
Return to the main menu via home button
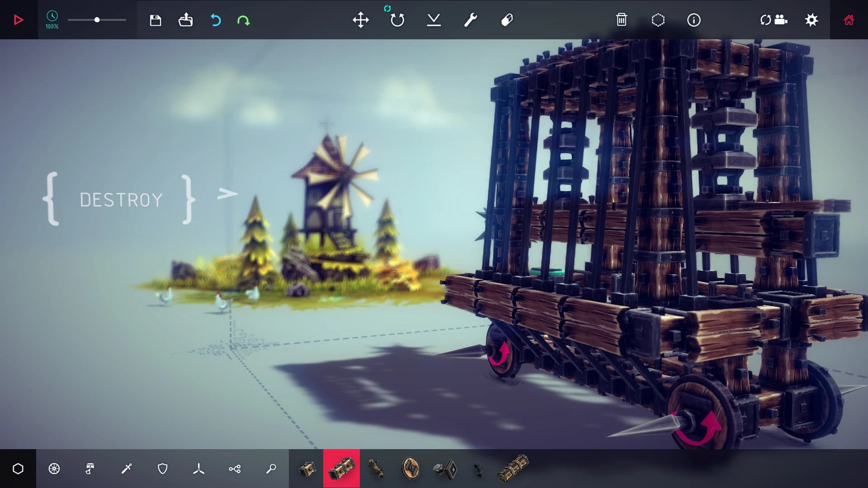(x=849, y=20)
